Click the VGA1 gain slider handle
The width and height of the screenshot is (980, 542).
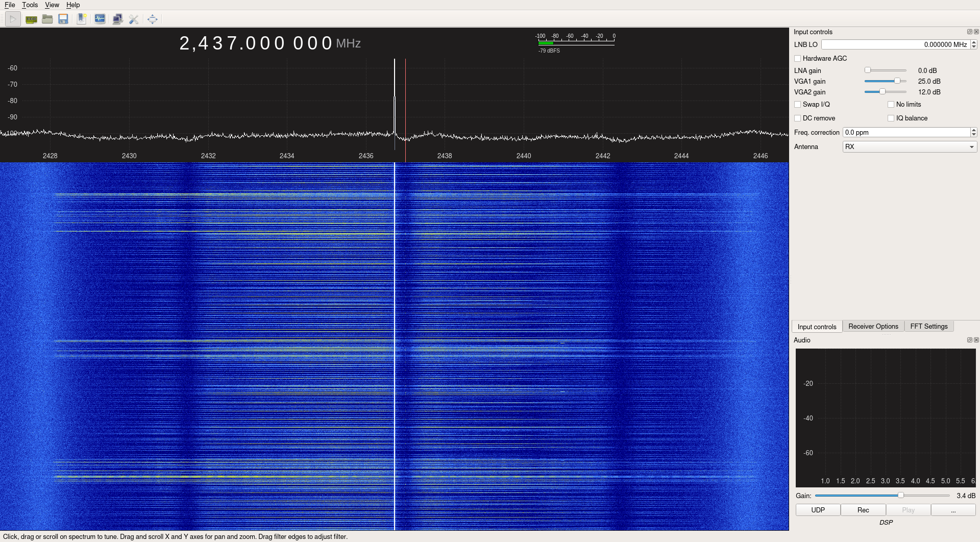897,81
